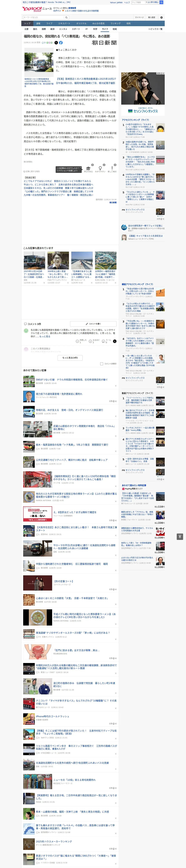Select スポーツ category in sub-navigation
Viewport: 186px width, 868px height.
(76, 29)
